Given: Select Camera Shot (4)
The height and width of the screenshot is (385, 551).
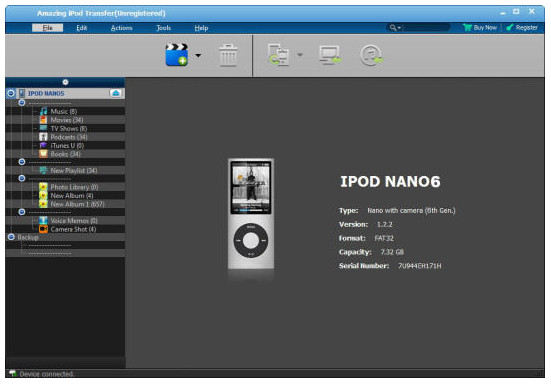Looking at the screenshot, I should pos(73,229).
